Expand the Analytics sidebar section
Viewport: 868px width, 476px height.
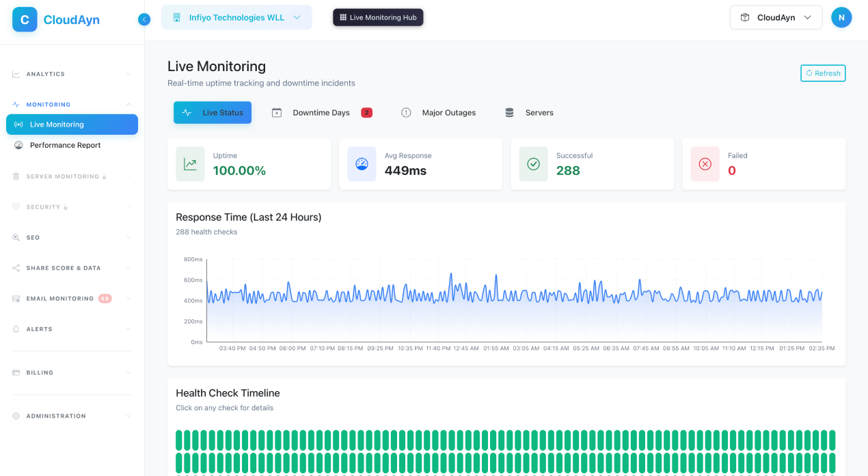coord(72,74)
